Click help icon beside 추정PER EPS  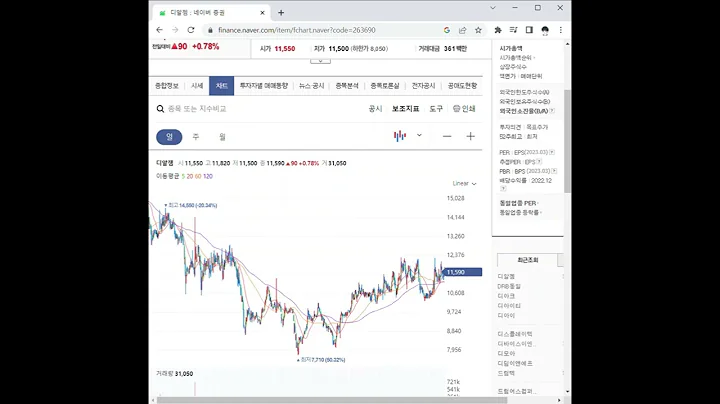539,162
